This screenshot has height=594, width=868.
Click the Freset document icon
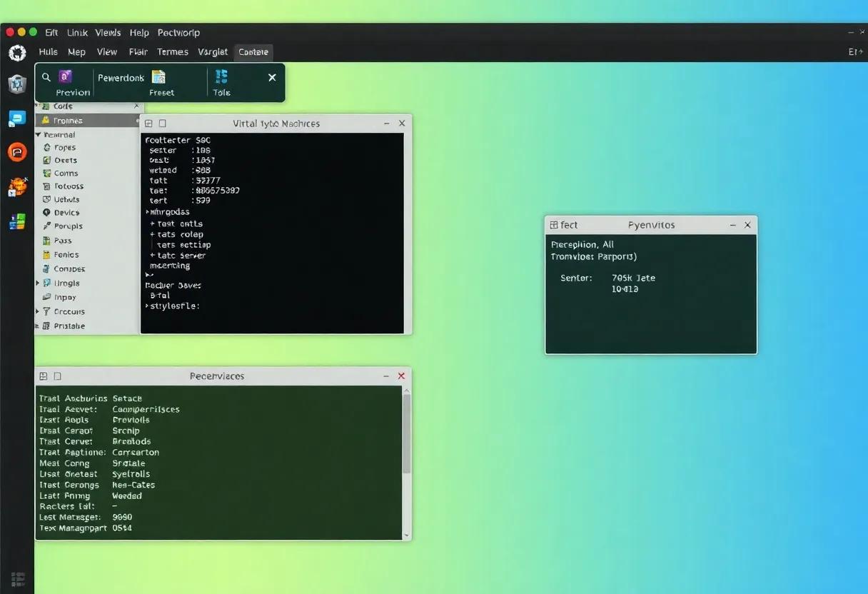[158, 77]
